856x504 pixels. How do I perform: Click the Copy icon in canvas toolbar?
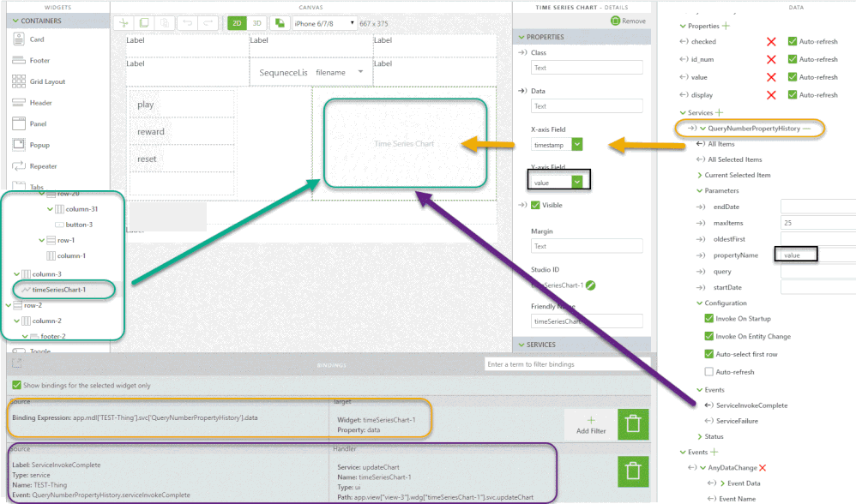[x=144, y=23]
